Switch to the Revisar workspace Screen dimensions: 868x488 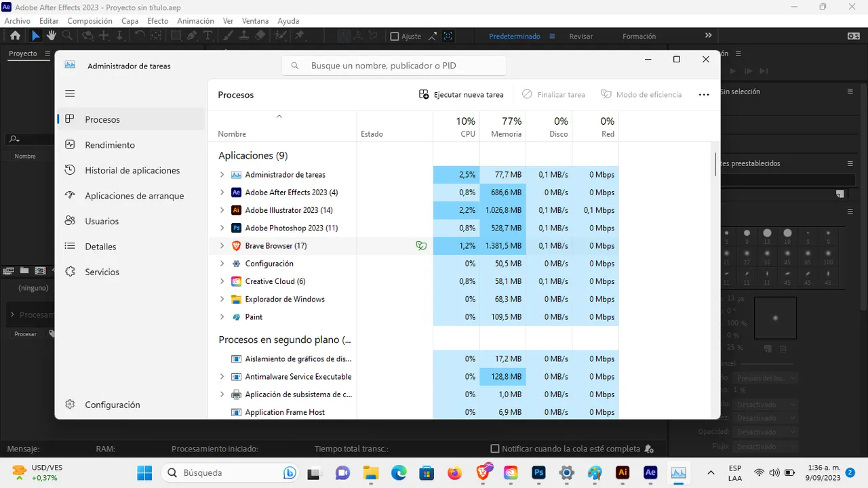pyautogui.click(x=580, y=37)
